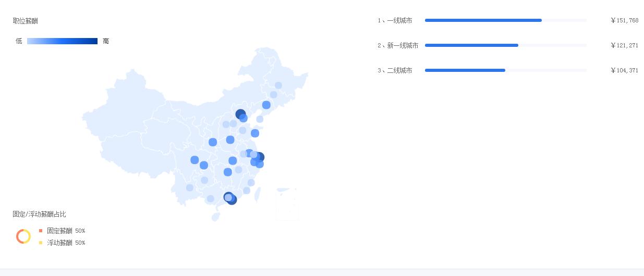644x276 pixels.
Task: Click the orange 固定薪酬 legend marker
Action: 41,231
